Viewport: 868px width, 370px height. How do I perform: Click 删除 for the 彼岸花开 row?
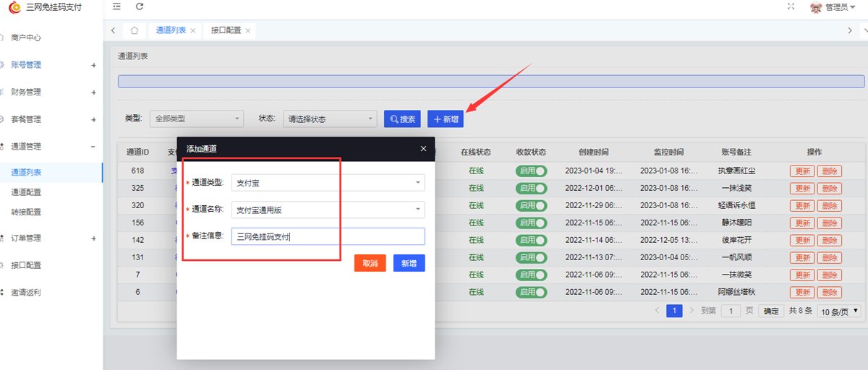tap(830, 240)
